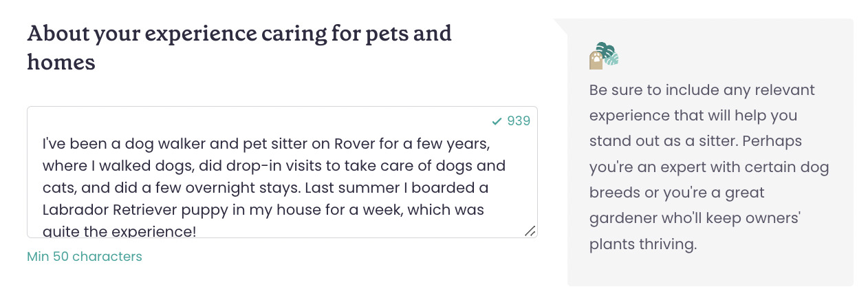Click the 939 character count
Screen dimensions: 868x307
(519, 122)
